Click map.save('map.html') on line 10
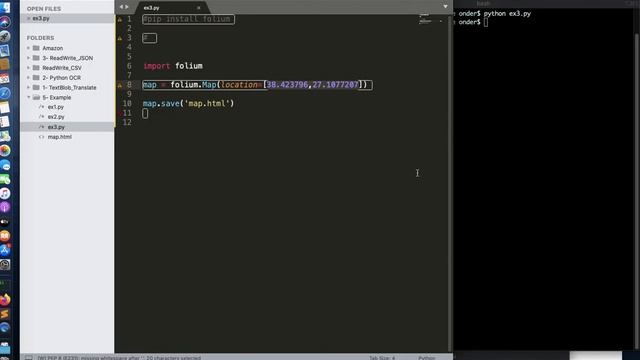Image resolution: width=640 pixels, height=360 pixels. (x=188, y=104)
